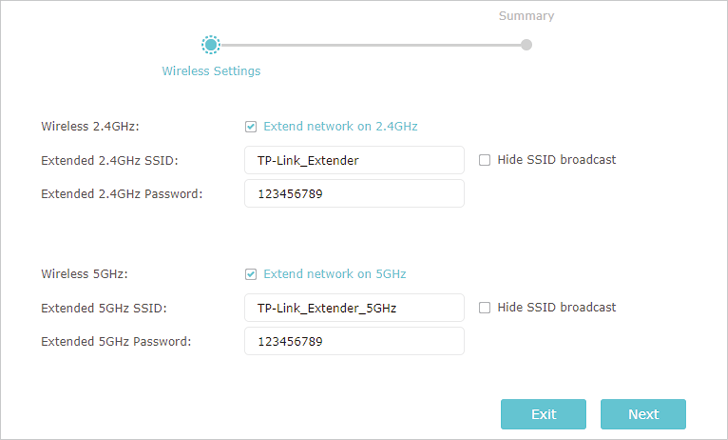The image size is (728, 440).
Task: Uncheck Extend network on 2.4GHz checkbox
Action: click(x=251, y=127)
